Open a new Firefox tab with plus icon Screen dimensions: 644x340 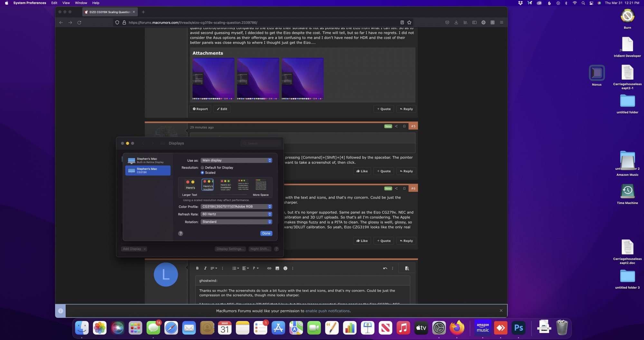click(x=143, y=12)
